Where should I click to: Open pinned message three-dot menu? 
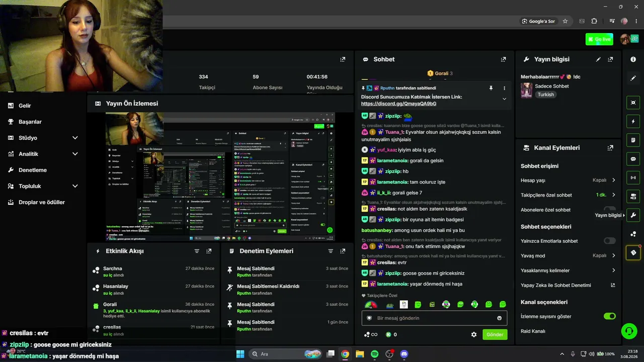504,88
